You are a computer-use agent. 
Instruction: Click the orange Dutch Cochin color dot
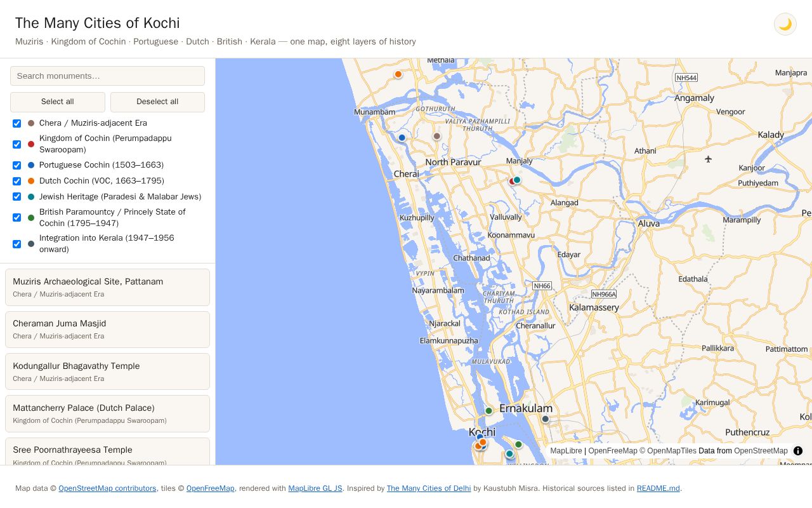[x=31, y=181]
